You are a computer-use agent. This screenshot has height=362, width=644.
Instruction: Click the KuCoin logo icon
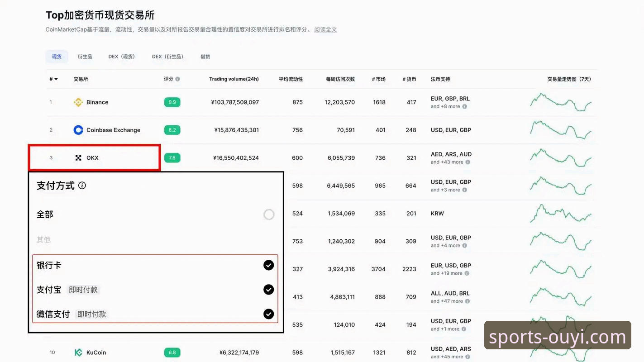point(78,352)
